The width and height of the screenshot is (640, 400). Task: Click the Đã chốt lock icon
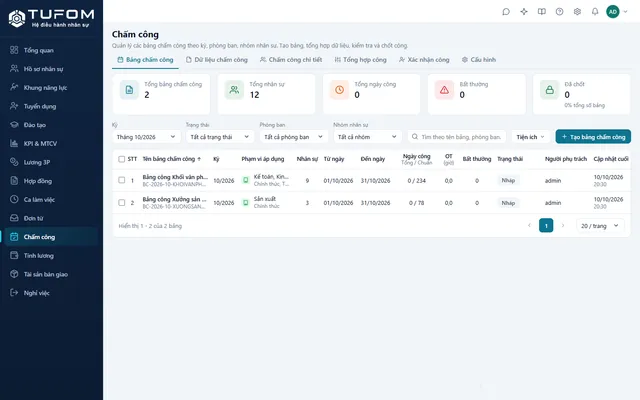tap(549, 90)
